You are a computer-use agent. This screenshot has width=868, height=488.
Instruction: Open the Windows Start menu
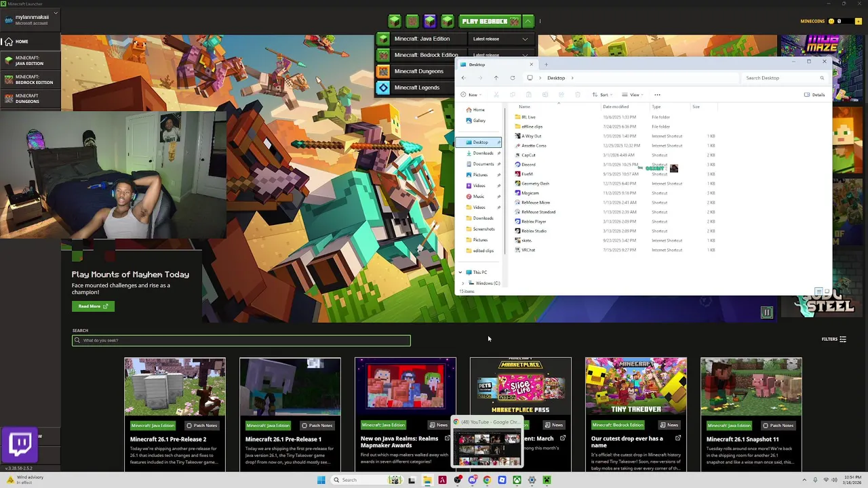tap(321, 480)
